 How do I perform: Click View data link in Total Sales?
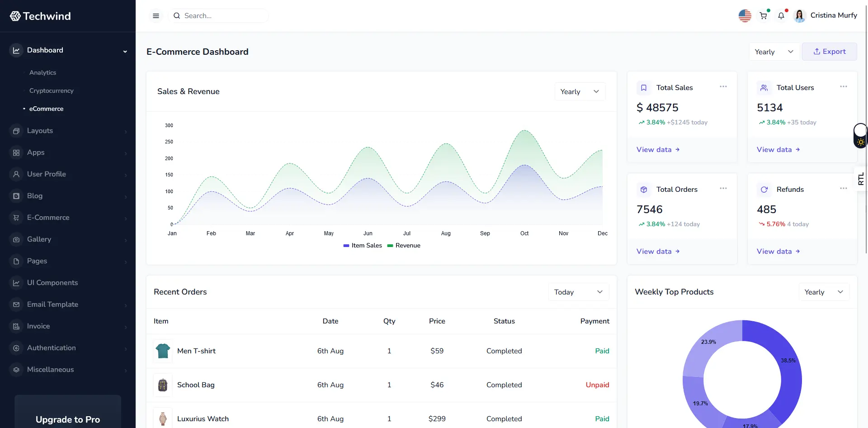[x=658, y=150]
